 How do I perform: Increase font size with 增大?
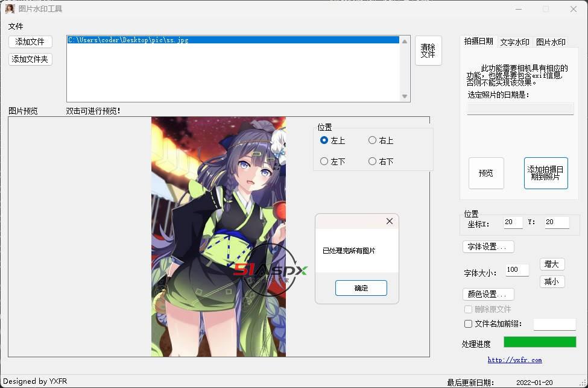click(x=552, y=264)
